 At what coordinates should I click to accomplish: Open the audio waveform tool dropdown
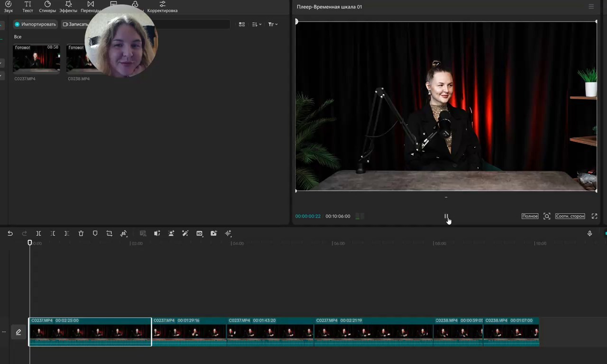click(228, 233)
